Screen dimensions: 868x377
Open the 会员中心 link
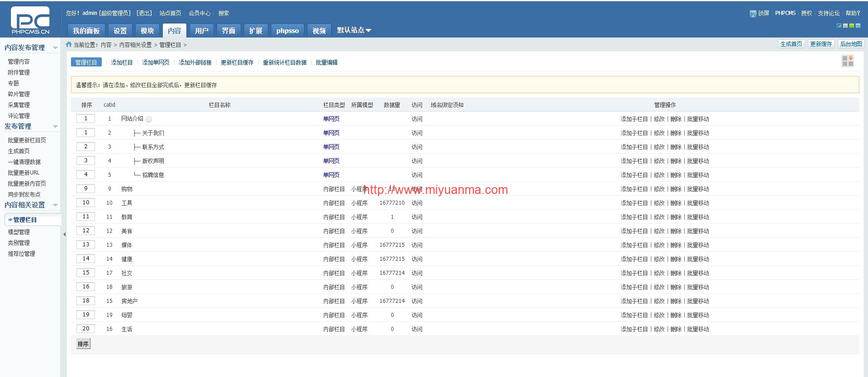tap(199, 14)
